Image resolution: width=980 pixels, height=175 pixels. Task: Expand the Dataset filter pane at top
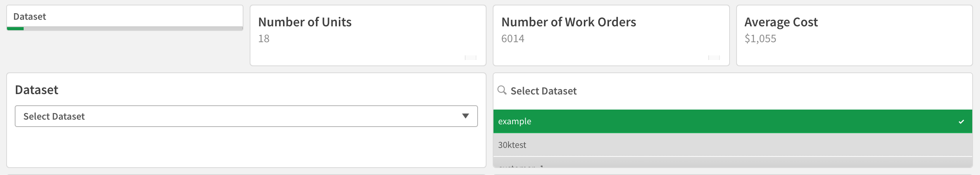point(29,17)
